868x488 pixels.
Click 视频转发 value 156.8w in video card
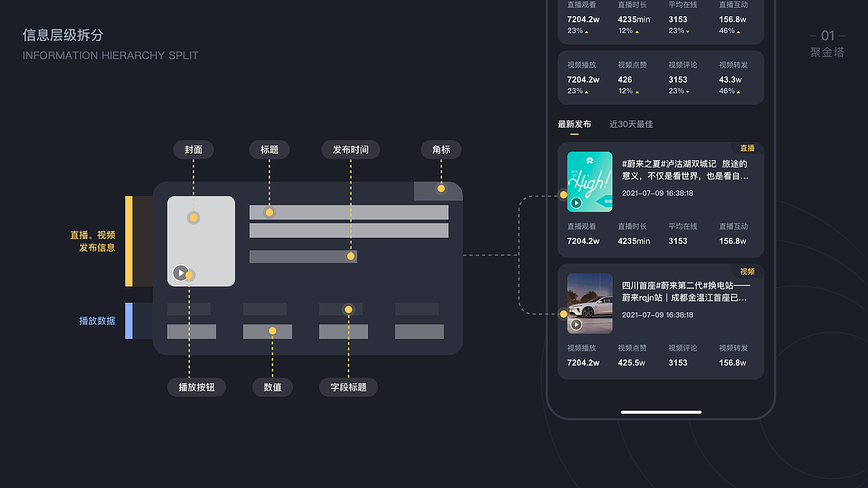733,363
